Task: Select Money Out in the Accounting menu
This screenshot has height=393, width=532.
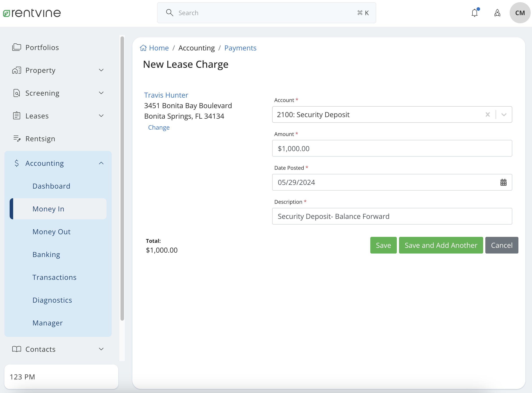Action: pos(51,232)
